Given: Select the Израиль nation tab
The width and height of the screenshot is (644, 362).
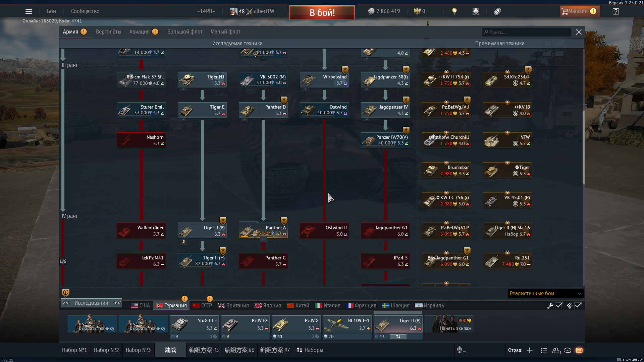Looking at the screenshot, I should point(430,306).
